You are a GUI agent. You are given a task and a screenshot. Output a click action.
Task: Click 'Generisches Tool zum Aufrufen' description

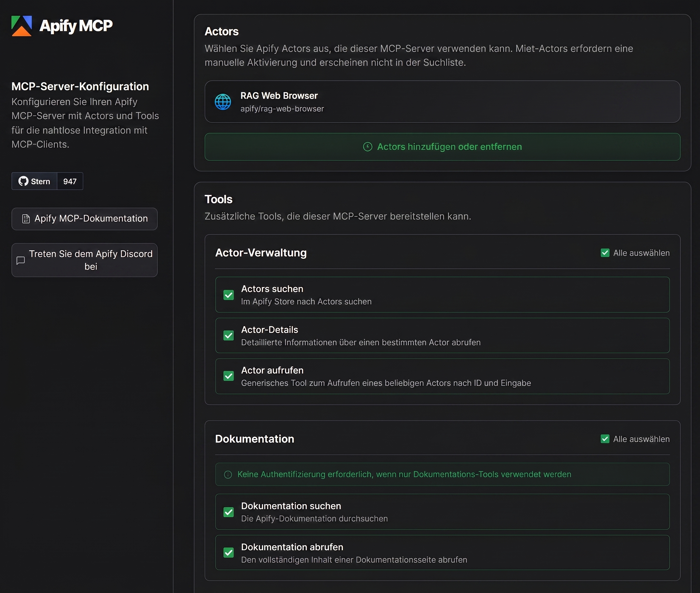pyautogui.click(x=386, y=383)
